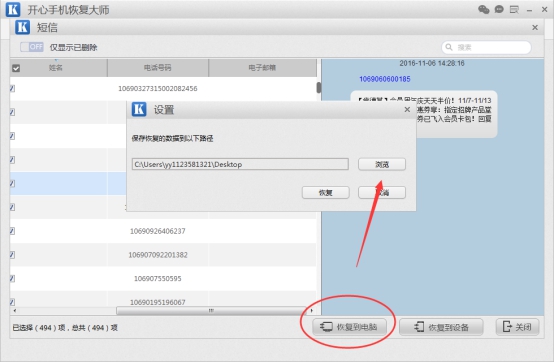Toggle the select-all header checkbox

coord(16,68)
